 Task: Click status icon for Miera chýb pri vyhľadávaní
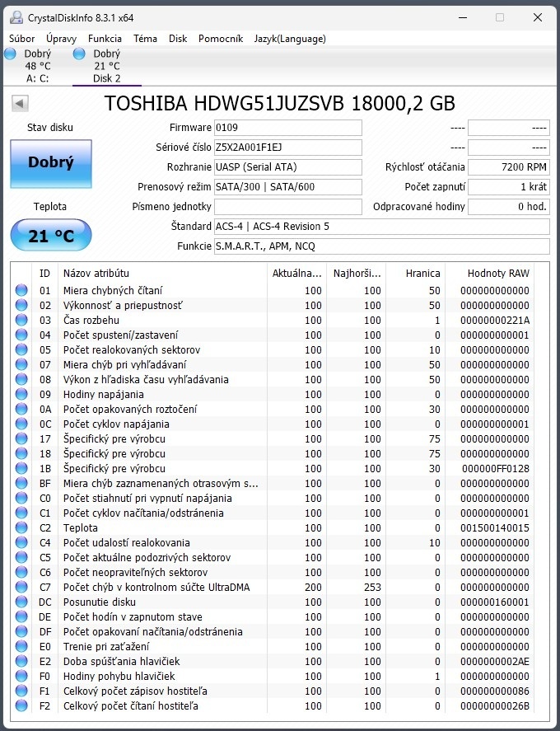(21, 364)
